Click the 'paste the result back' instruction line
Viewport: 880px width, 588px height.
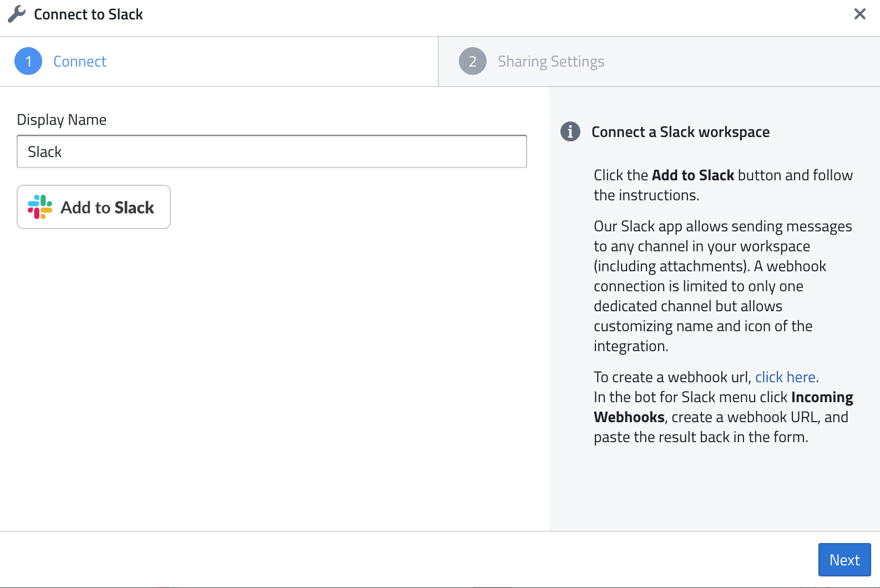point(700,437)
